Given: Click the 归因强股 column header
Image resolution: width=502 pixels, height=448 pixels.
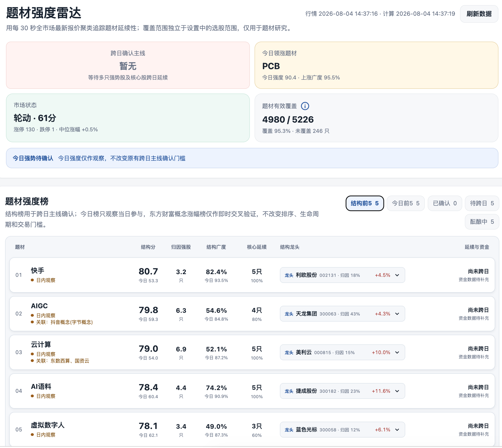Looking at the screenshot, I should pyautogui.click(x=181, y=247).
